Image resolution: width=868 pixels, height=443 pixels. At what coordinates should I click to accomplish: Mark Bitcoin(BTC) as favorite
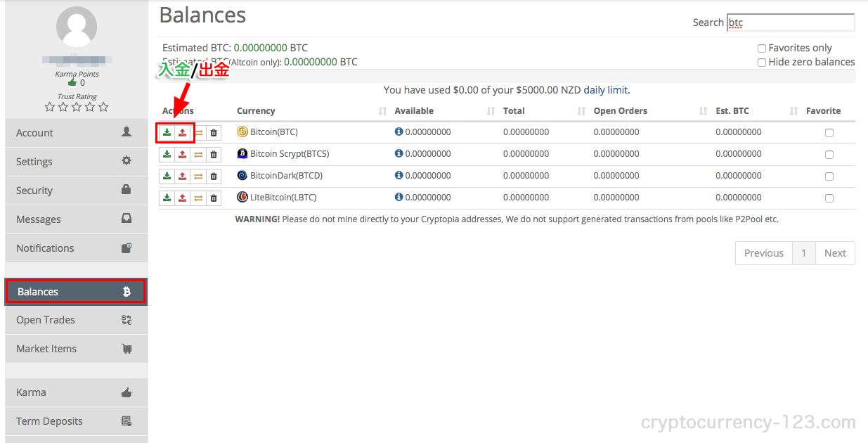pos(829,133)
